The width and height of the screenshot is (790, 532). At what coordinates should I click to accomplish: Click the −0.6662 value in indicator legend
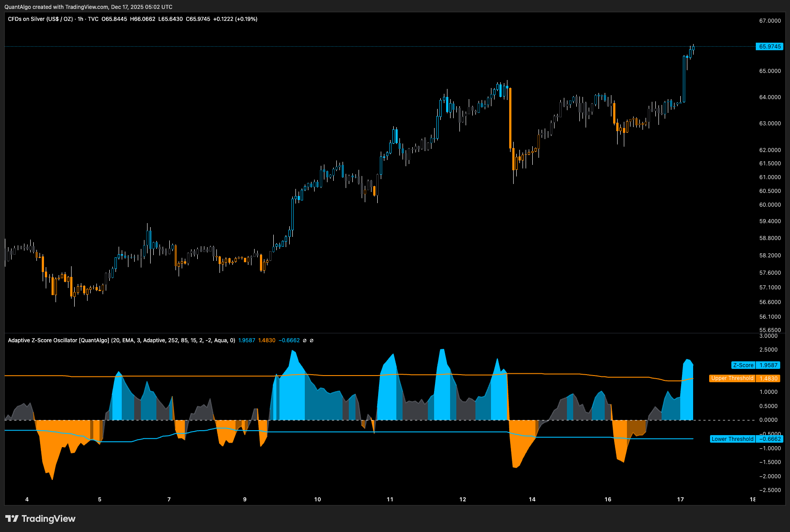click(289, 340)
